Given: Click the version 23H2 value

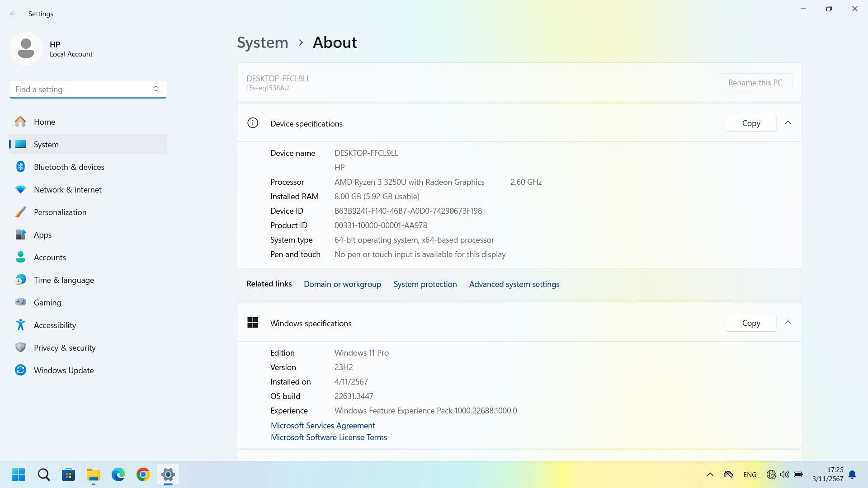Looking at the screenshot, I should tap(344, 367).
